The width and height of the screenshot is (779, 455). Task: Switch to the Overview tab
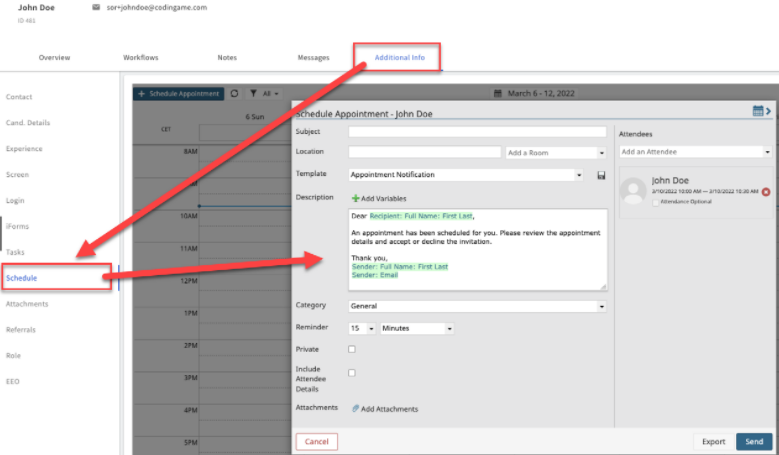pos(54,58)
